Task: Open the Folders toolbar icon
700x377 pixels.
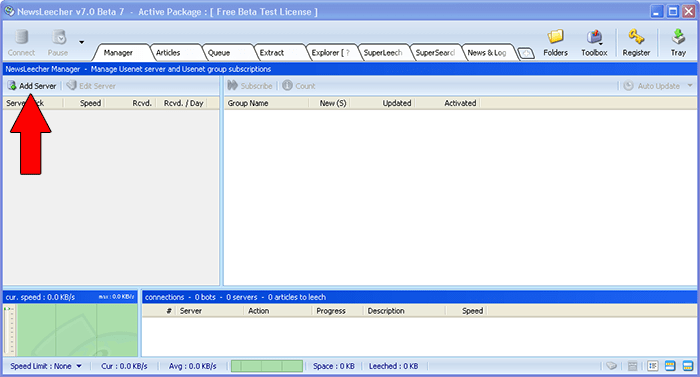Action: pos(555,38)
